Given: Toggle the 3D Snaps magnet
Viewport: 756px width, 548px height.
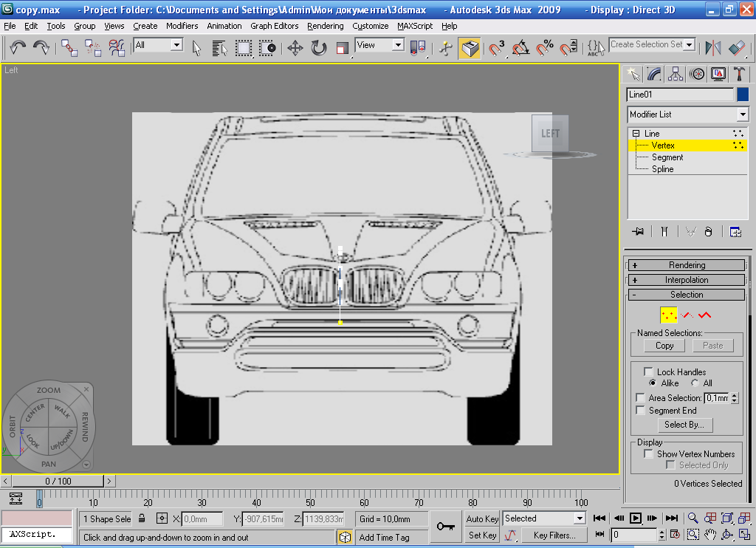Looking at the screenshot, I should tap(497, 48).
